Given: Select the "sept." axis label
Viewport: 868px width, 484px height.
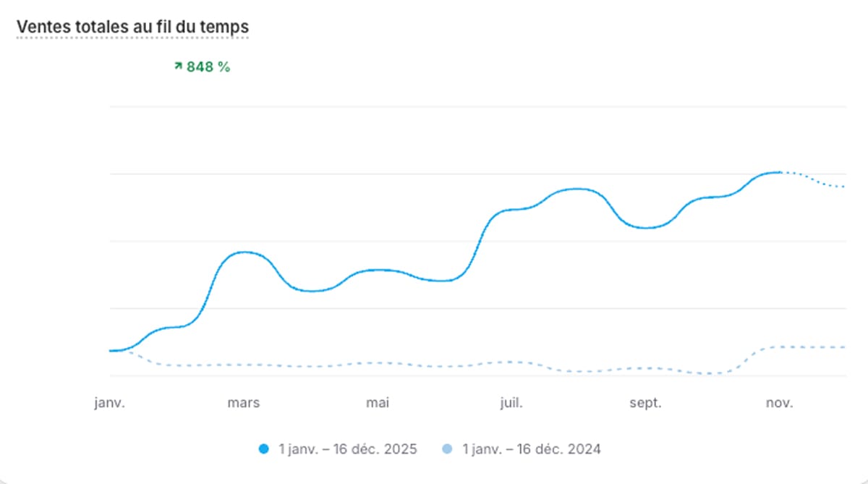Looking at the screenshot, I should (x=645, y=403).
